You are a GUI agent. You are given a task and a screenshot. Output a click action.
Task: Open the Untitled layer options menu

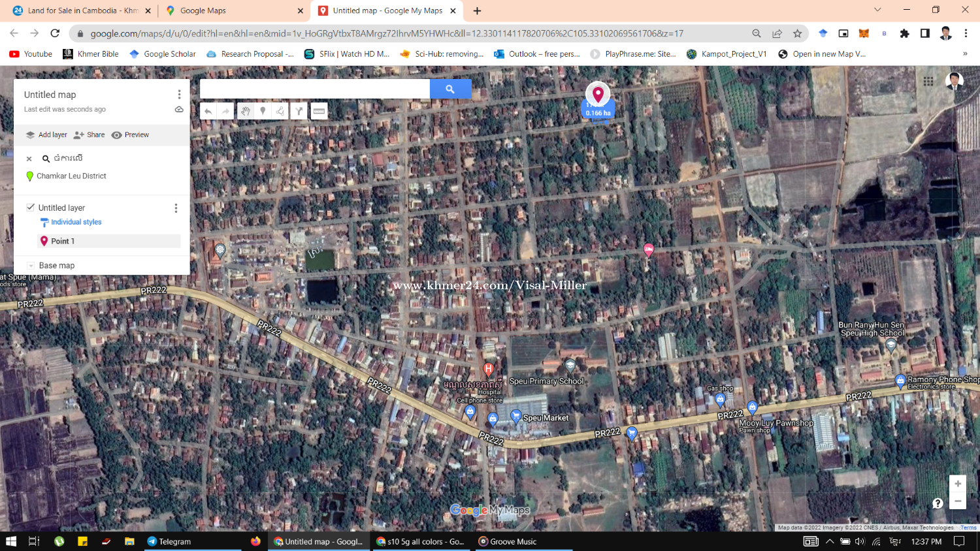point(176,208)
